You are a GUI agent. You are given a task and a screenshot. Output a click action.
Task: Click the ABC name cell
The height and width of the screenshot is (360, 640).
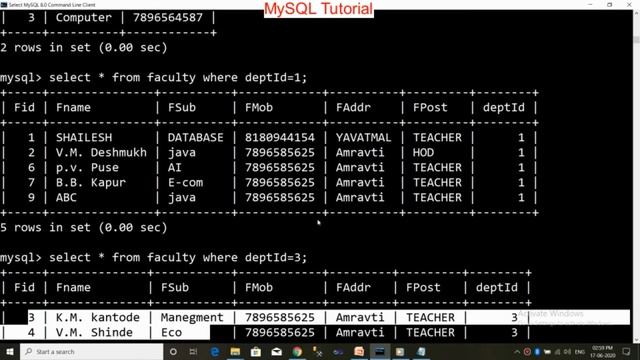(66, 198)
